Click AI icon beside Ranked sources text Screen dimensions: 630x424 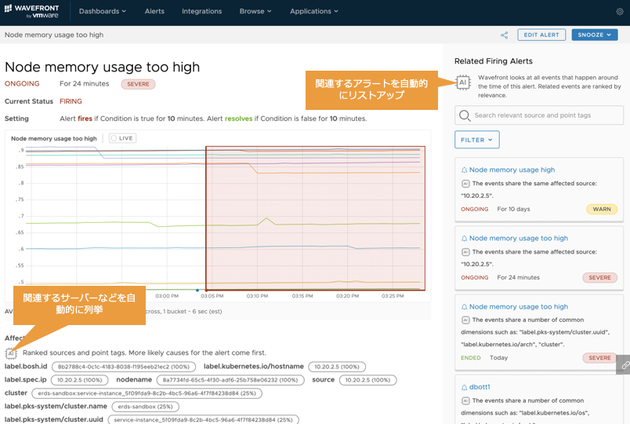(x=11, y=353)
